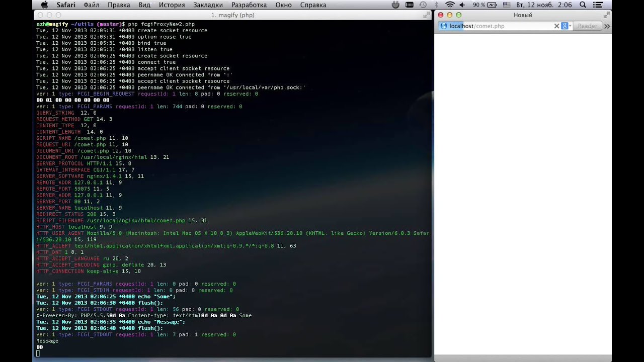Click terminal window fullscreen arrows icon
644x362 pixels.
point(427,15)
